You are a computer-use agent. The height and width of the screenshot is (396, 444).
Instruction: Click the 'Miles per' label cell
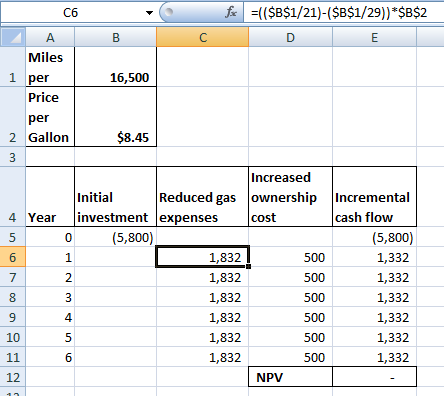(x=50, y=67)
